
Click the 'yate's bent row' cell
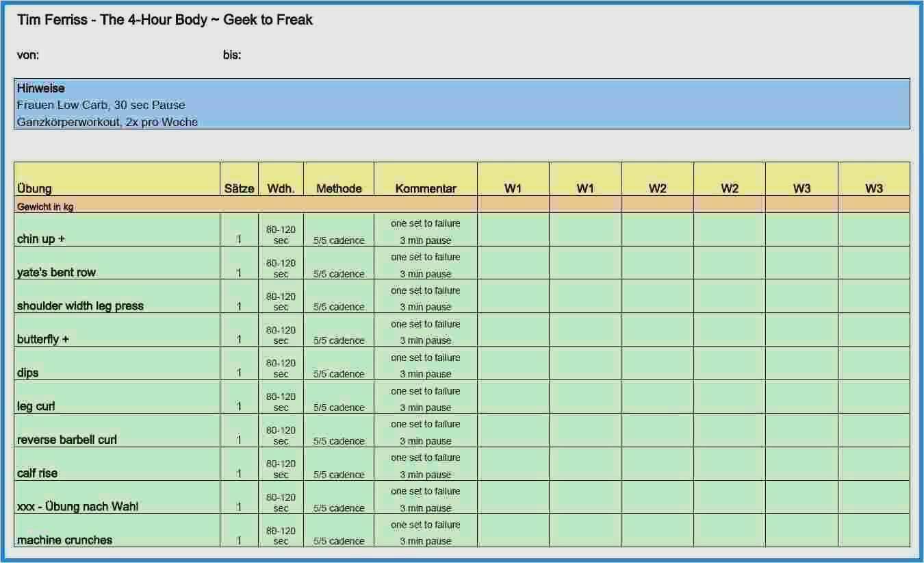click(56, 272)
